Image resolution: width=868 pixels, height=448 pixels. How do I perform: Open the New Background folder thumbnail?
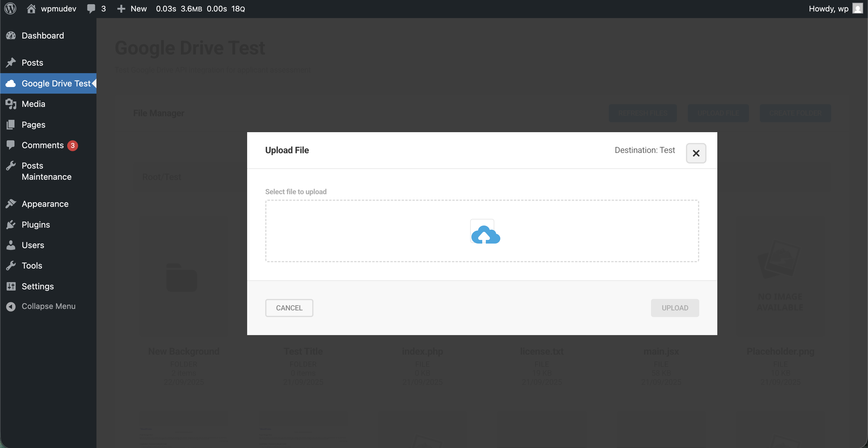[x=184, y=276]
